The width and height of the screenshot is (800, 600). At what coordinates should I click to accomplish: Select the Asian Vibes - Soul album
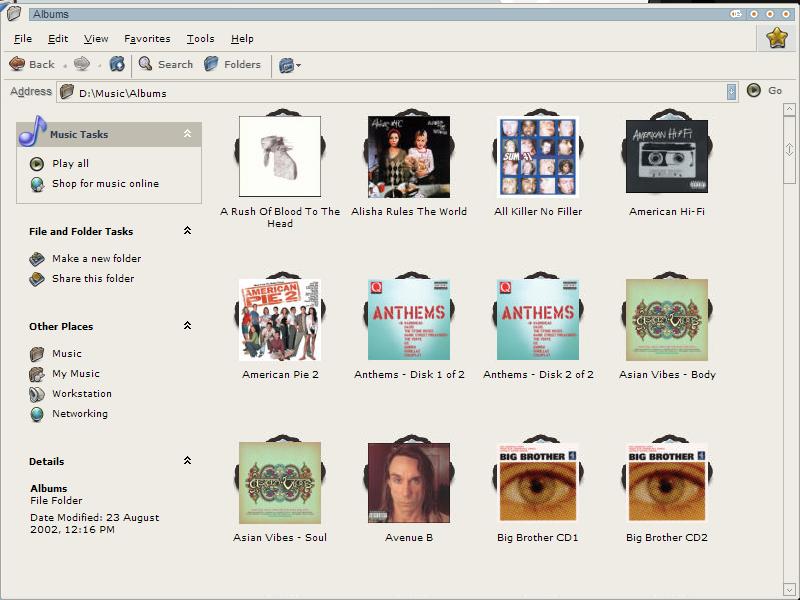280,483
